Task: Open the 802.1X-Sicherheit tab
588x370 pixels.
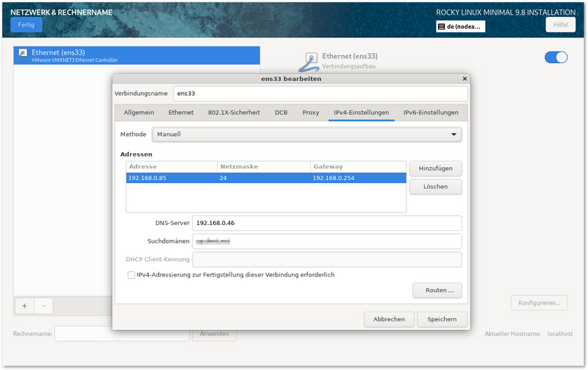Action: point(234,113)
